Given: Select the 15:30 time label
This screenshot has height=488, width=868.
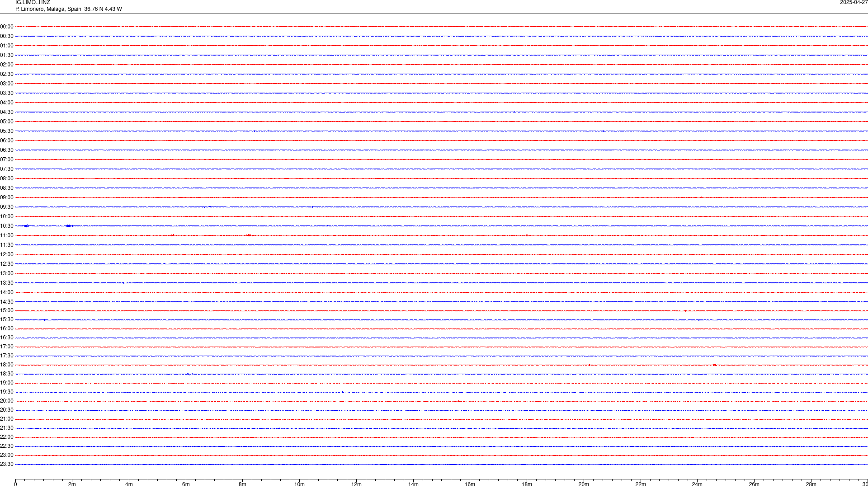Looking at the screenshot, I should pyautogui.click(x=7, y=319).
